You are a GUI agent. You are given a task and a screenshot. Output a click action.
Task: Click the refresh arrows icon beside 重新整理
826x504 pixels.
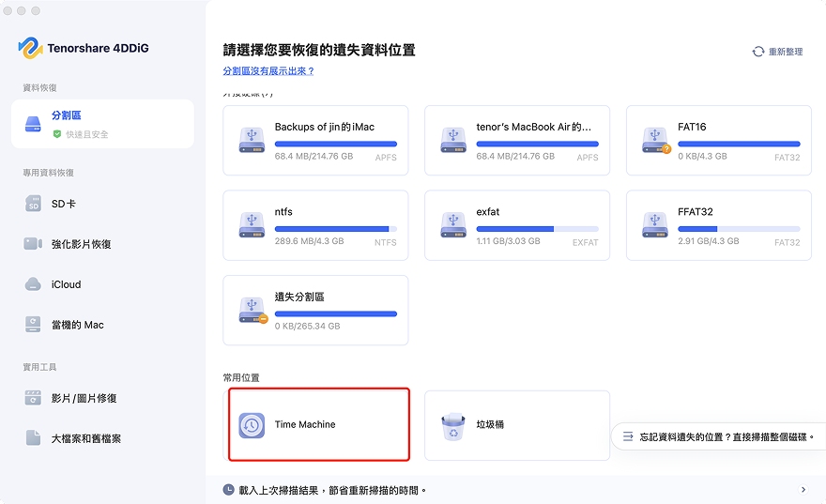point(758,52)
